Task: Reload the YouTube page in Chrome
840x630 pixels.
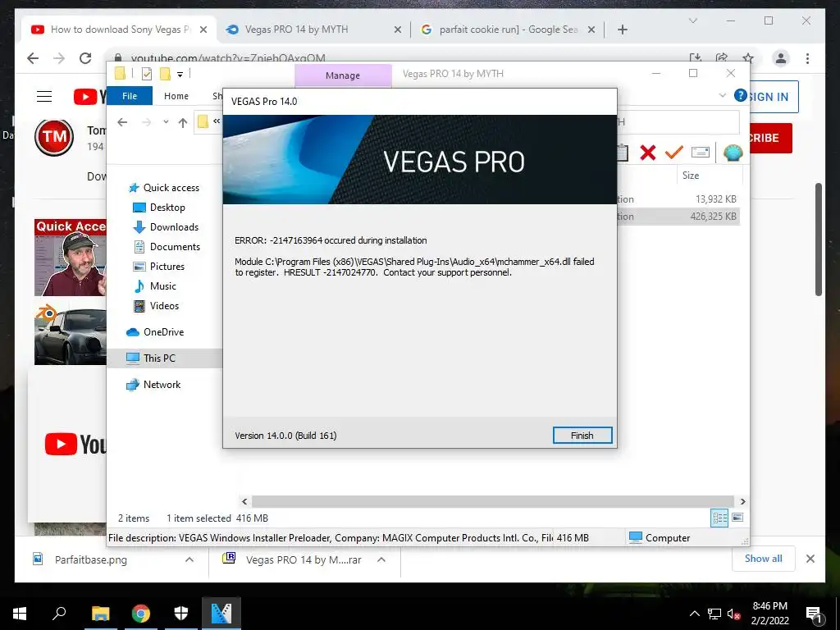Action: (85, 58)
